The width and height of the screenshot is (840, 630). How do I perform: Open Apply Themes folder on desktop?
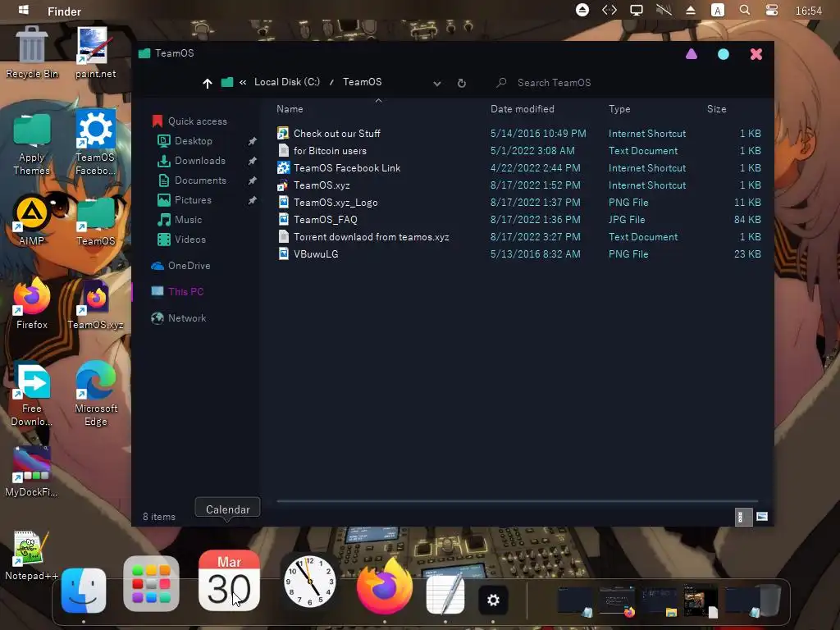pos(32,144)
